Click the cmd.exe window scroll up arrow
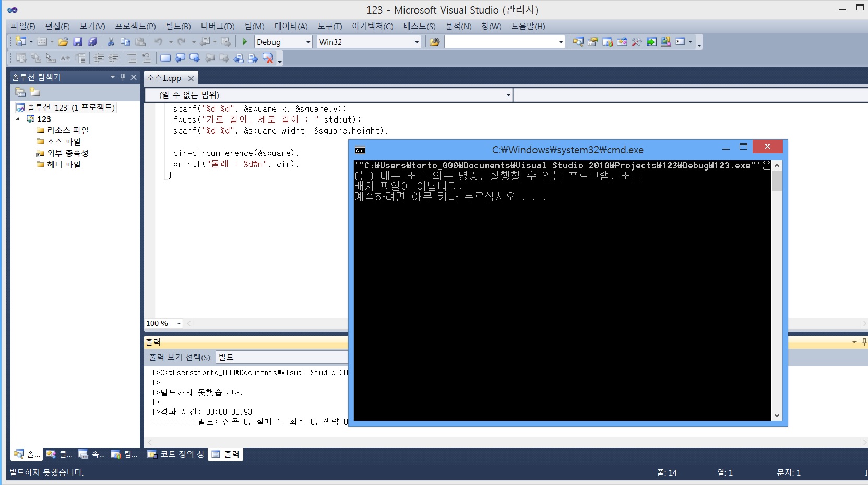The image size is (868, 485). (x=777, y=166)
